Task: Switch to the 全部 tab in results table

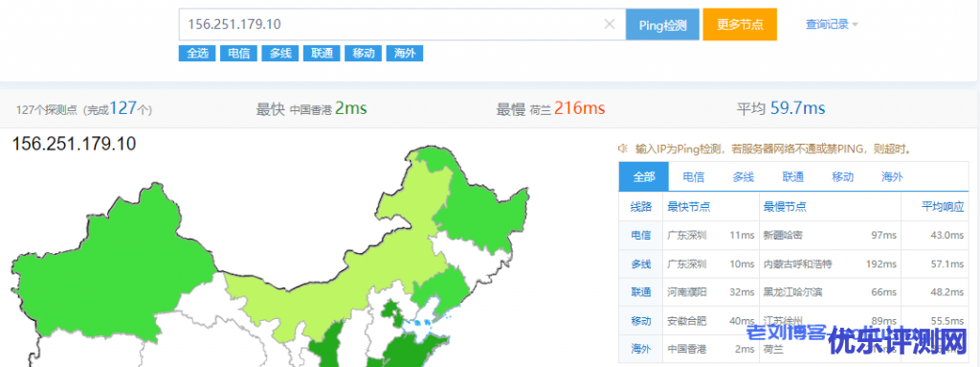Action: point(644,176)
